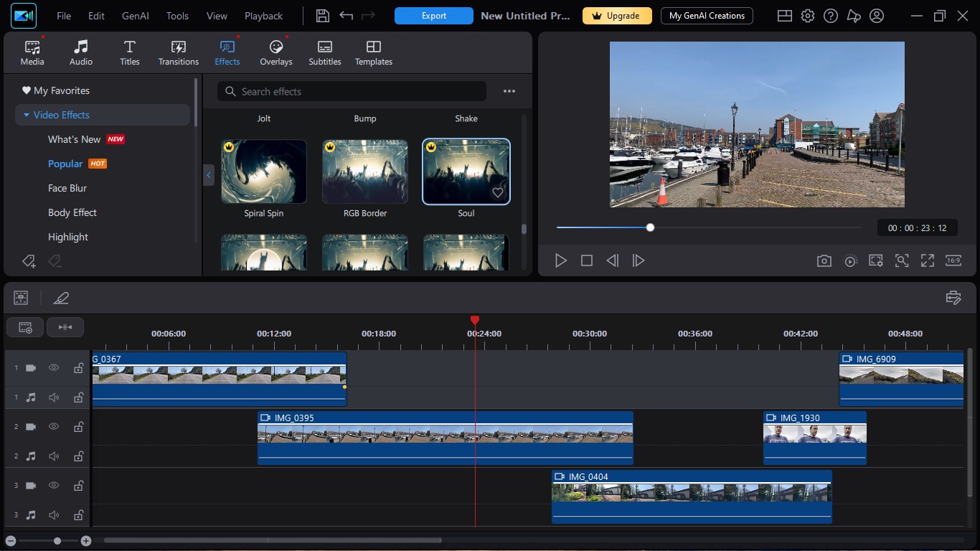This screenshot has height=551, width=980.
Task: Lock video track 1 with the padlock icon
Action: point(78,368)
